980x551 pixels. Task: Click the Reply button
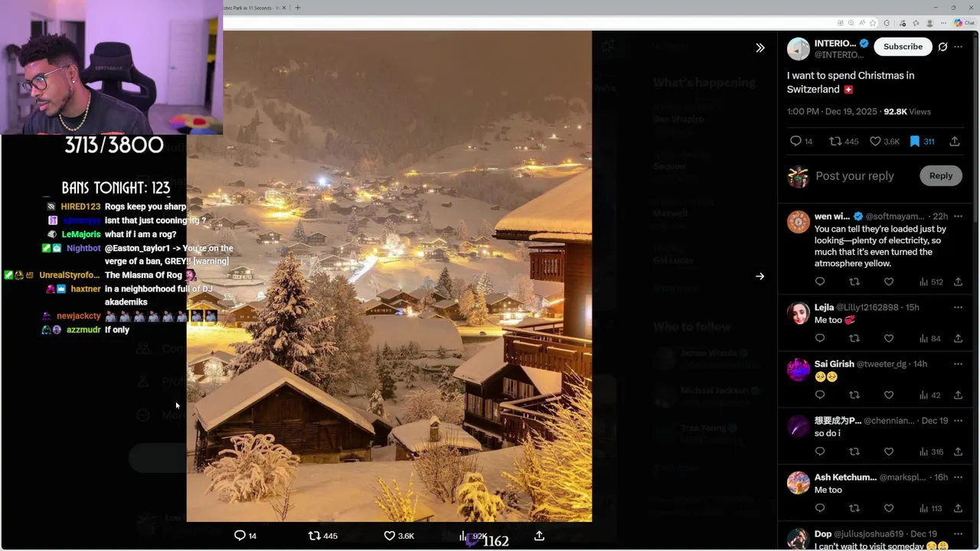(941, 176)
